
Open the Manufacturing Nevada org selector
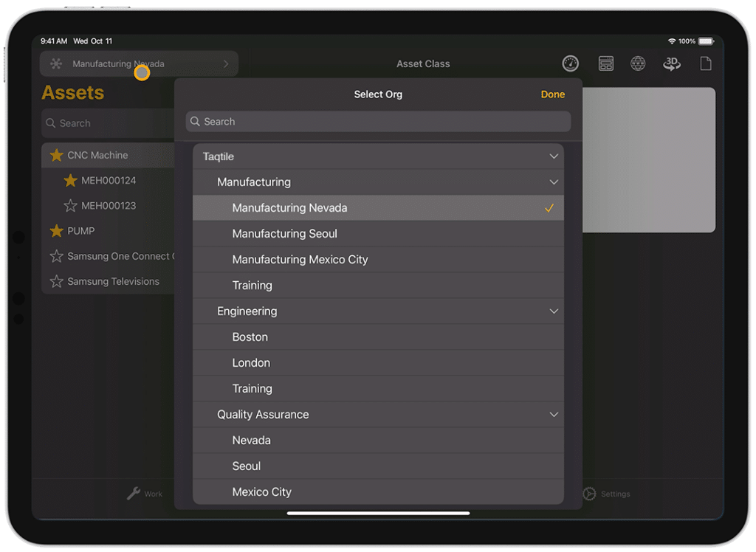click(x=139, y=64)
